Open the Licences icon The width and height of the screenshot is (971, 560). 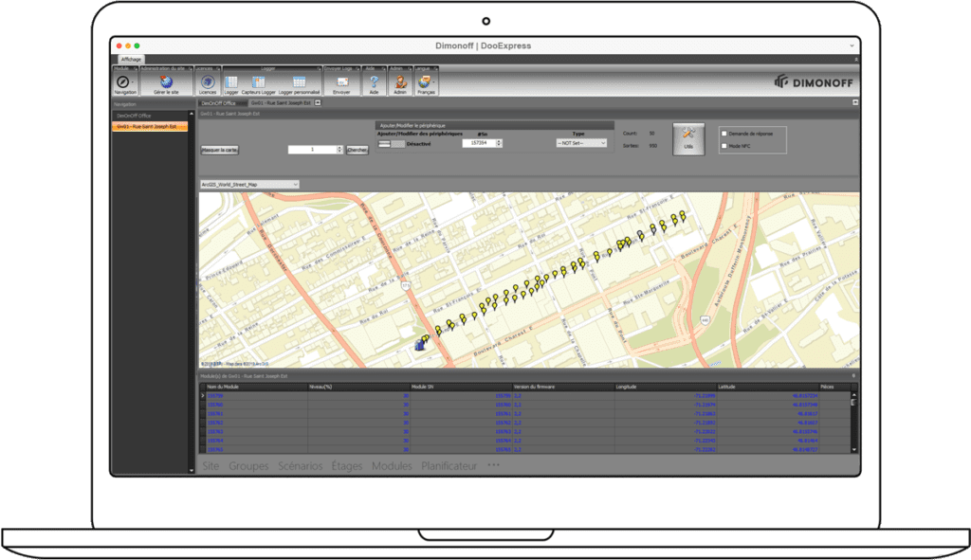[x=207, y=82]
